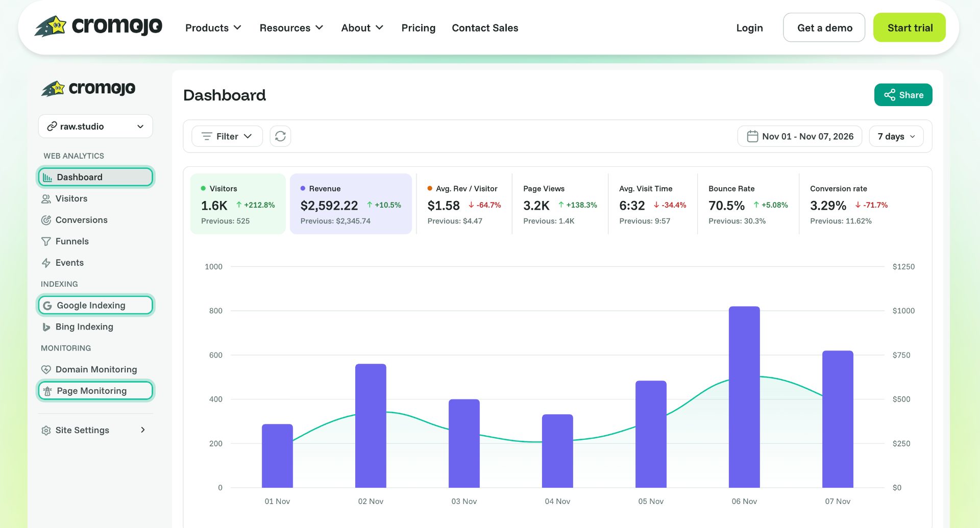Expand the Products menu
The width and height of the screenshot is (980, 528).
pyautogui.click(x=213, y=28)
